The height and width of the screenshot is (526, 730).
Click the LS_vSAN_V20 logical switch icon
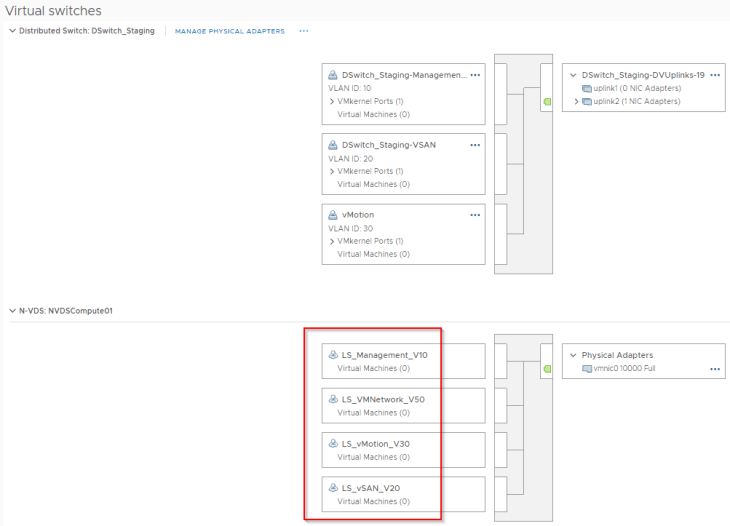(x=332, y=488)
